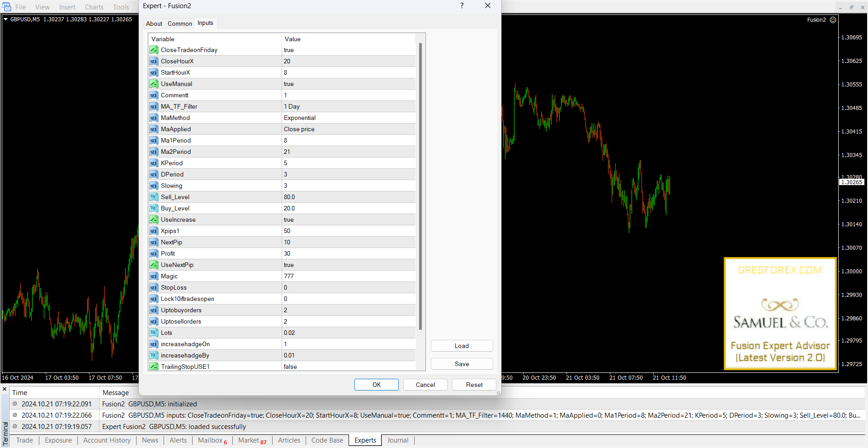Open the Journal tab in Terminal
This screenshot has width=868, height=448.
click(397, 440)
